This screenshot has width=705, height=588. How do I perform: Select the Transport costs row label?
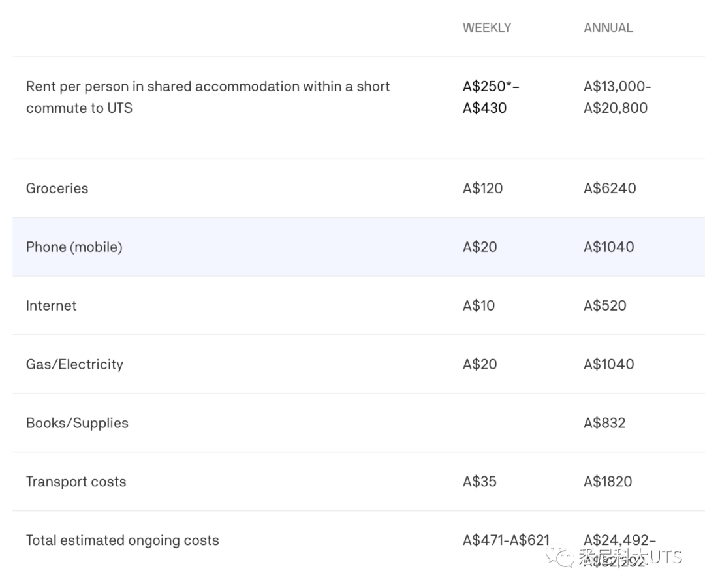coord(76,482)
